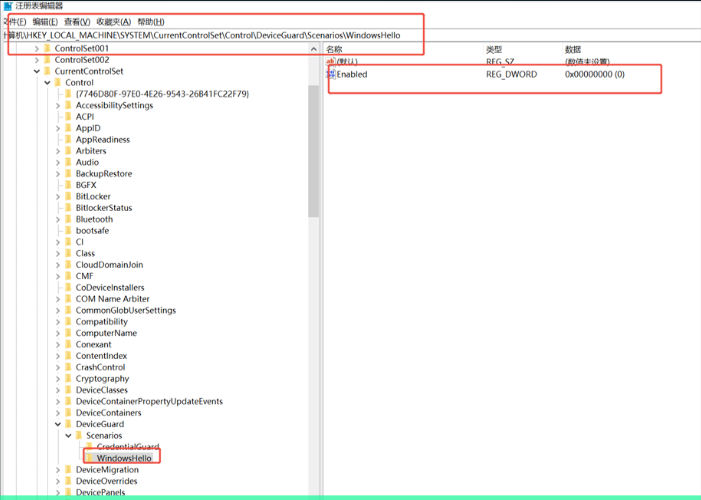Image resolution: width=701 pixels, height=500 pixels.
Task: Select the DeviceClasses key
Action: (101, 390)
